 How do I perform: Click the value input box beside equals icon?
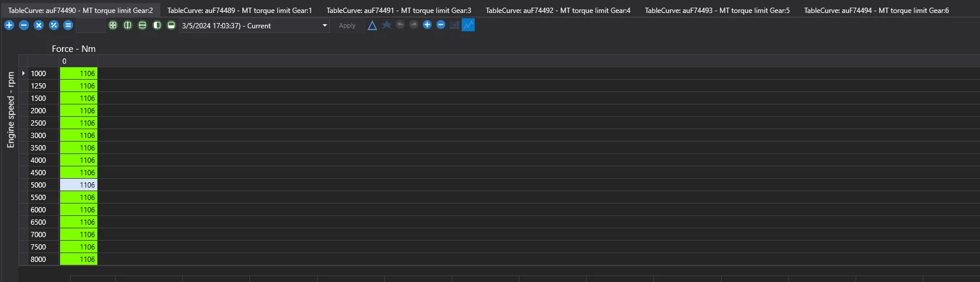pos(91,25)
